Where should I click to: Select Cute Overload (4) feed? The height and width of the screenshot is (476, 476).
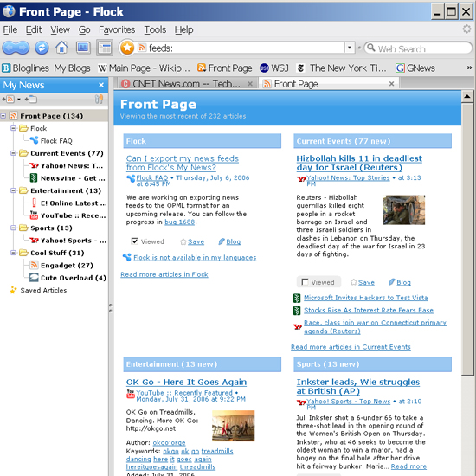click(68, 278)
